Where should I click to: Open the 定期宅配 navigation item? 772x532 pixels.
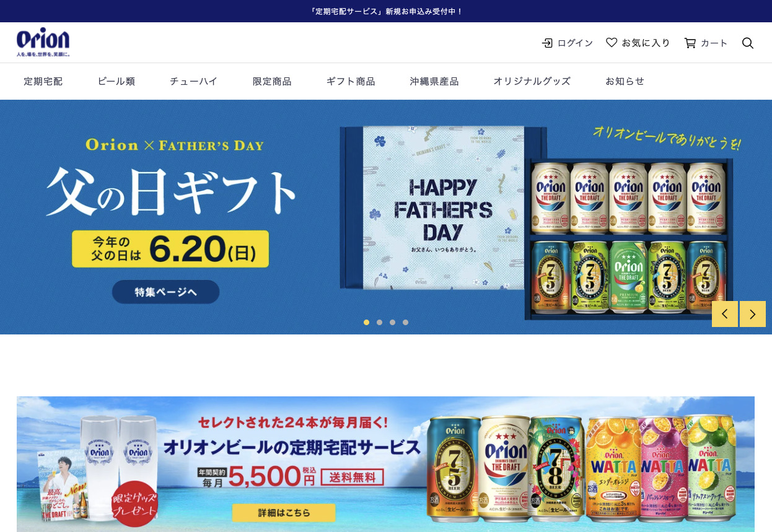(x=43, y=81)
